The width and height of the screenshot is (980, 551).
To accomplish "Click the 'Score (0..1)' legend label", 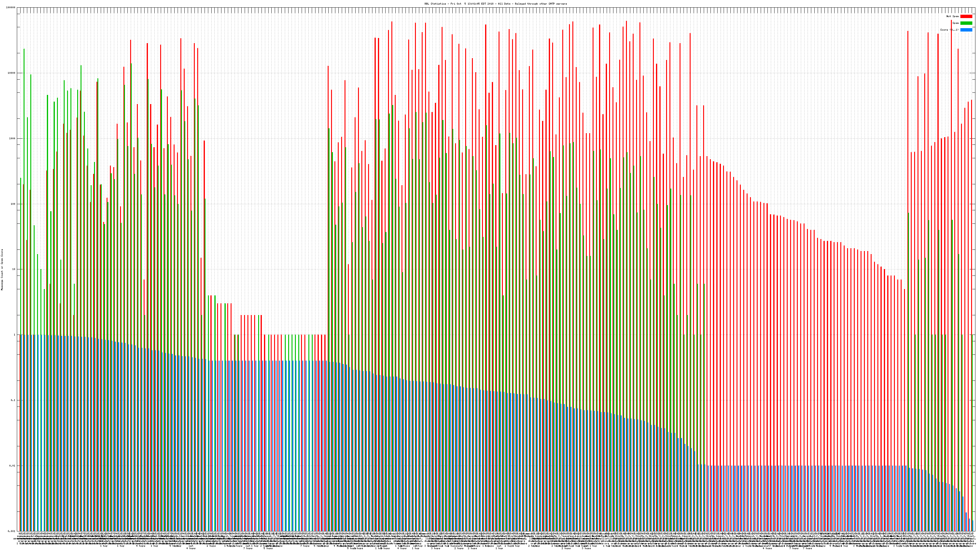I will [x=949, y=30].
